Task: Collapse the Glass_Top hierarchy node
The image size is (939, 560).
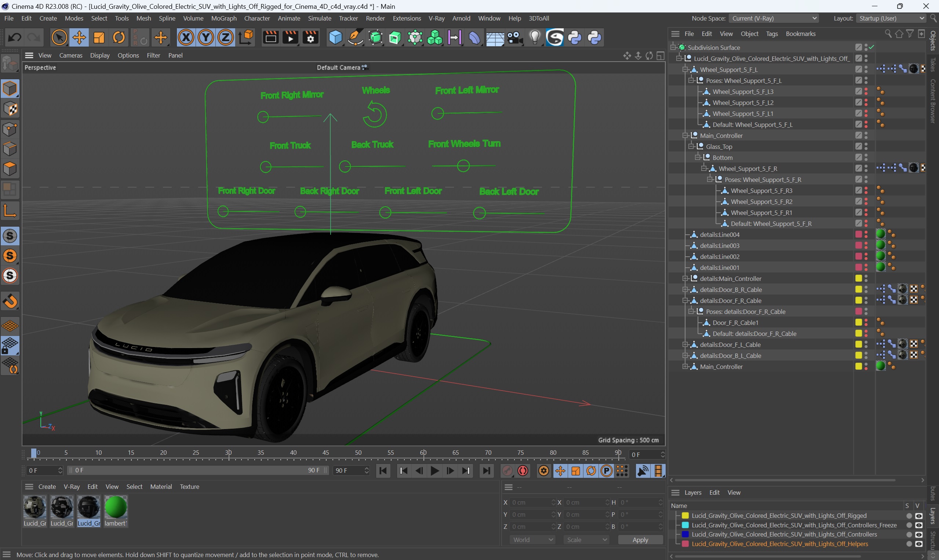Action: [691, 146]
